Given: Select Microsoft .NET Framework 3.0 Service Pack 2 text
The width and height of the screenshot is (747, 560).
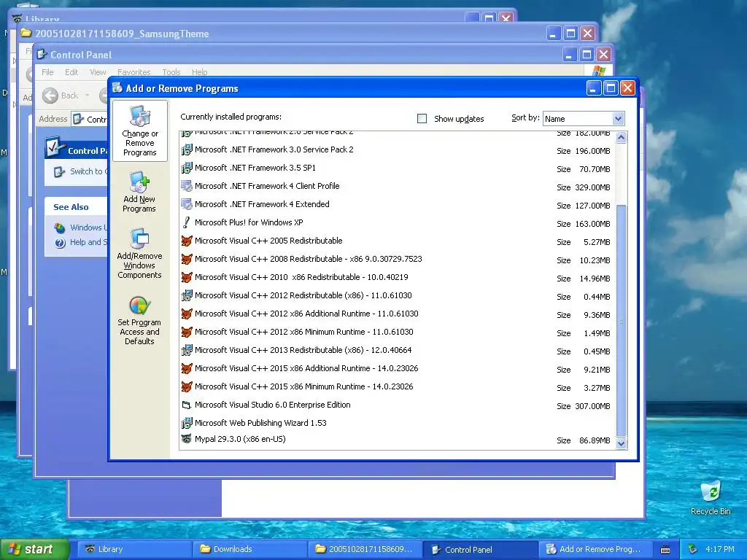Looking at the screenshot, I should tap(274, 149).
